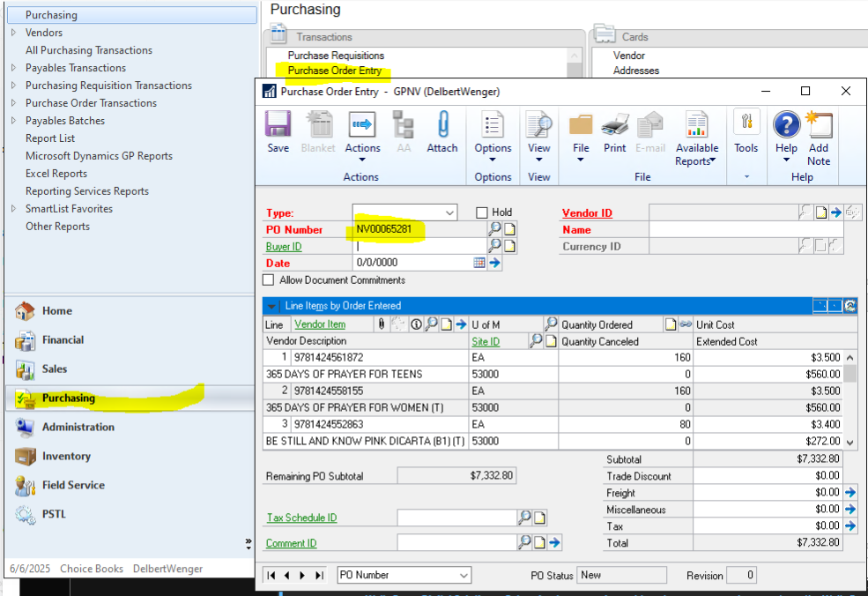The image size is (868, 596).
Task: Click the Comment ID link
Action: [291, 543]
